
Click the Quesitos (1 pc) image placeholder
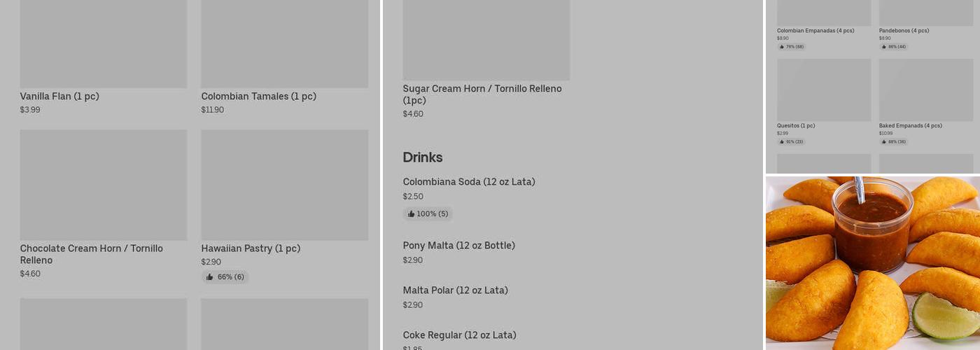pyautogui.click(x=824, y=90)
